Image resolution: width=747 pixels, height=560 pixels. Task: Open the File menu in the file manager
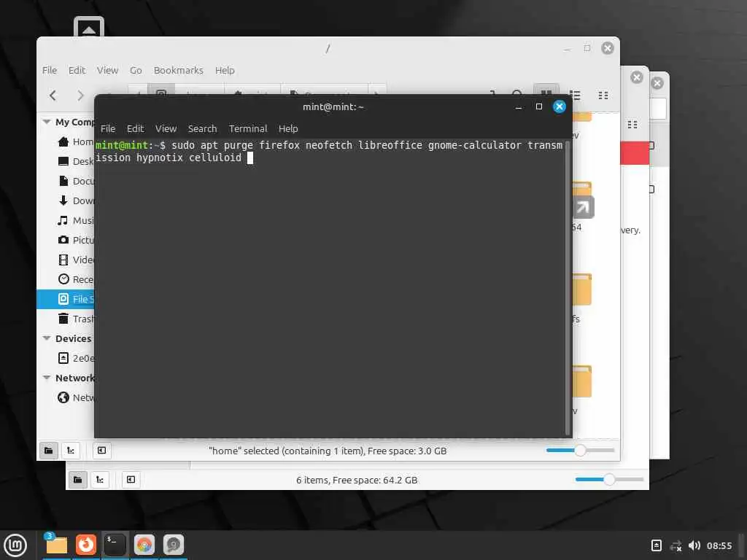point(50,70)
